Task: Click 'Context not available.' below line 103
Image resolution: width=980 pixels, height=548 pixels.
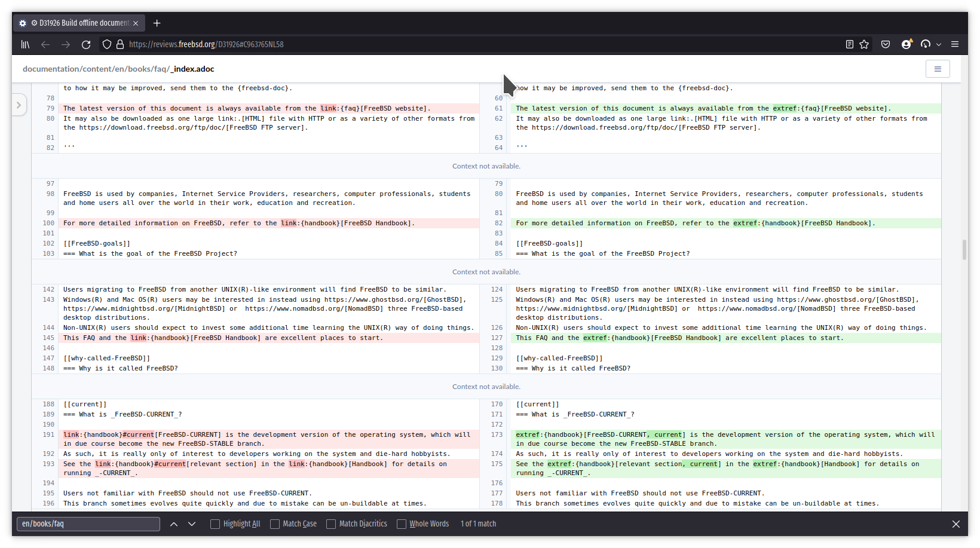Action: (486, 272)
